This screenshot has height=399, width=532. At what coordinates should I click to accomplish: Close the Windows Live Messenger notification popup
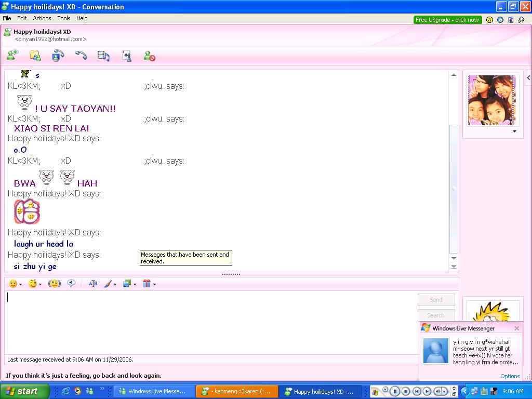click(x=517, y=328)
